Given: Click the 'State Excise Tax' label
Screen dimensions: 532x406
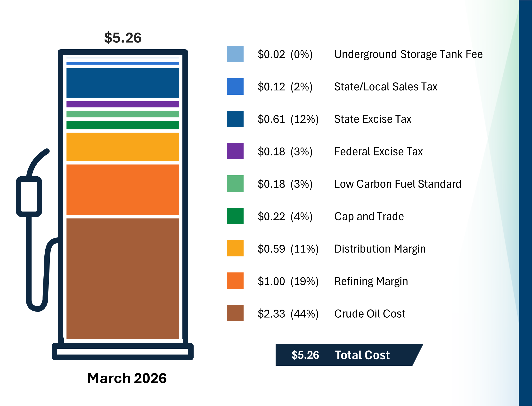Looking at the screenshot, I should point(373,119).
